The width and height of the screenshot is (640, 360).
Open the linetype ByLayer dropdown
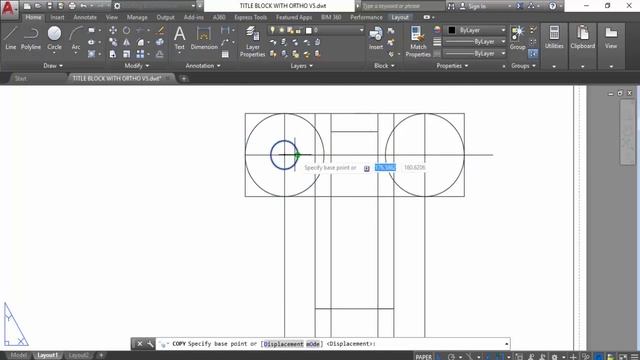pos(476,53)
